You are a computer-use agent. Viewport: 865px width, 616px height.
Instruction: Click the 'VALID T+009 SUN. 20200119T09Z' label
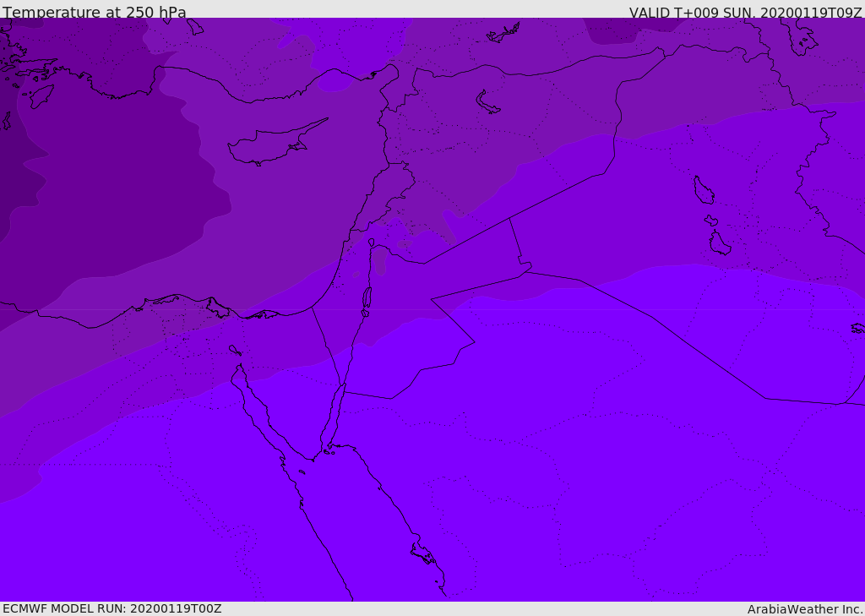tap(745, 13)
